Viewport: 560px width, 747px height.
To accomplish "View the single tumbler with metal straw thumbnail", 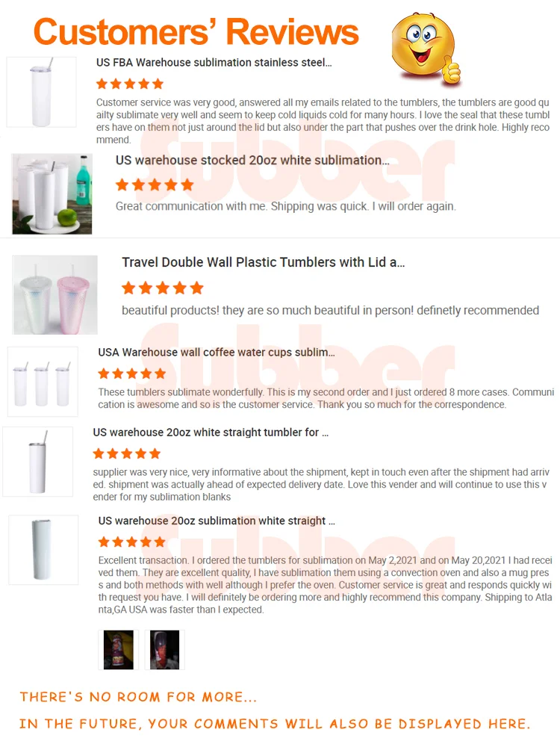I will click(37, 462).
